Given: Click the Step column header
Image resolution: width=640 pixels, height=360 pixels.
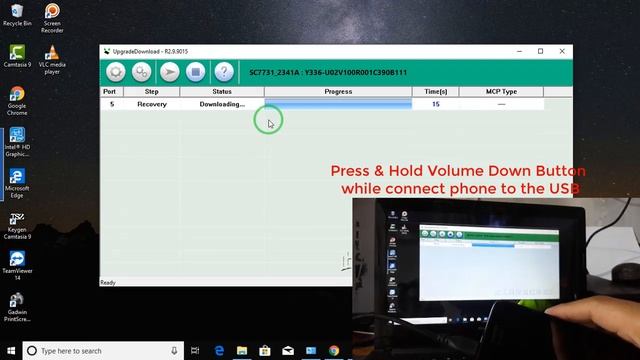Looking at the screenshot, I should (151, 91).
